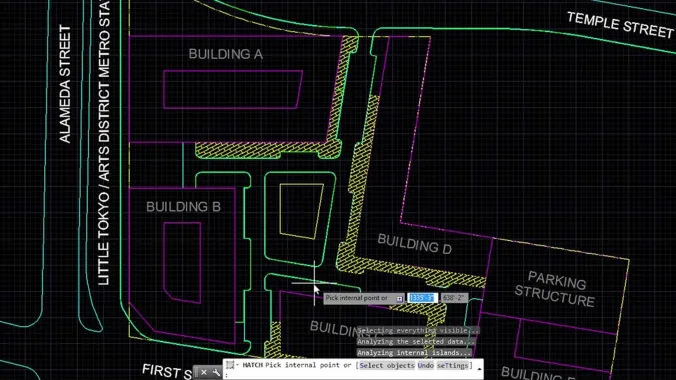Click the BUILDING B label
The width and height of the screenshot is (676, 380).
(184, 207)
